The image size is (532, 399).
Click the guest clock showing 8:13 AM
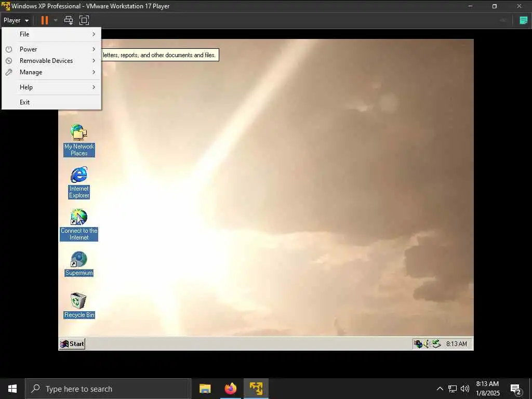tap(456, 344)
